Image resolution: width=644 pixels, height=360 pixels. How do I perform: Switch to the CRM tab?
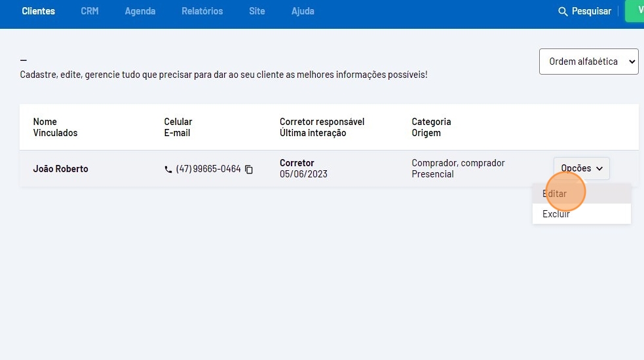(x=90, y=11)
